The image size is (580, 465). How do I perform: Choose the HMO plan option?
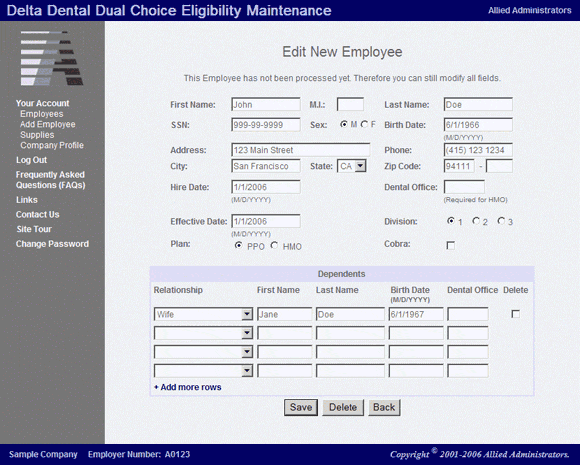[x=274, y=246]
